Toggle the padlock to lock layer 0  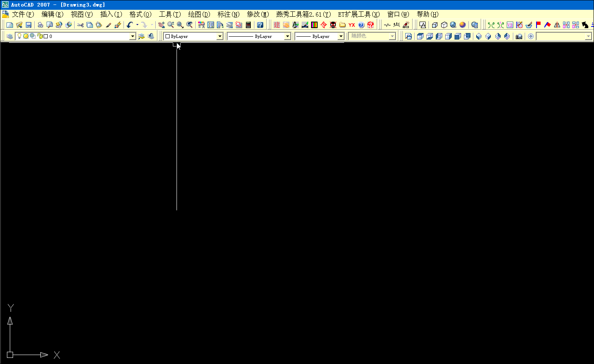click(x=40, y=36)
